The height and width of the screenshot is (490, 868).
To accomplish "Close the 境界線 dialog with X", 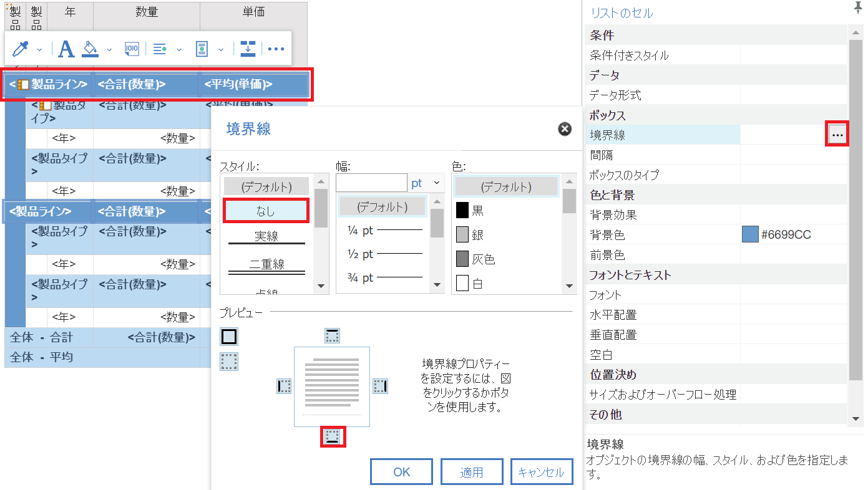I will [564, 129].
